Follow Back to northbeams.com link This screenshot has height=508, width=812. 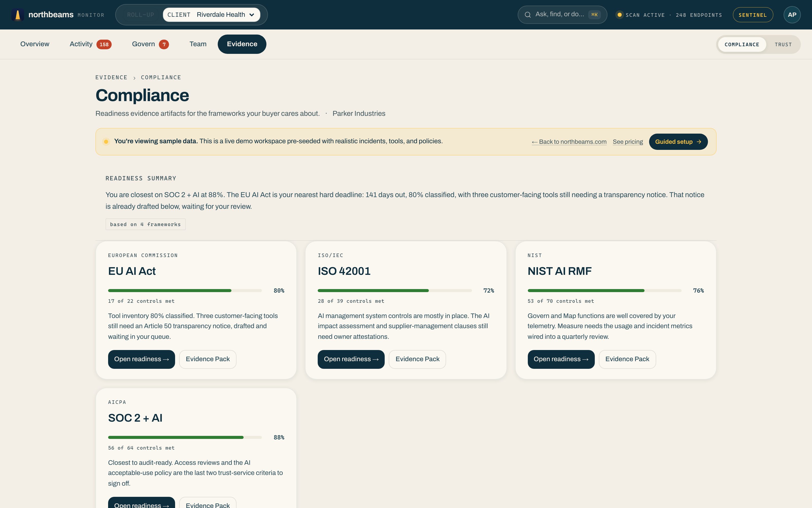tap(569, 142)
